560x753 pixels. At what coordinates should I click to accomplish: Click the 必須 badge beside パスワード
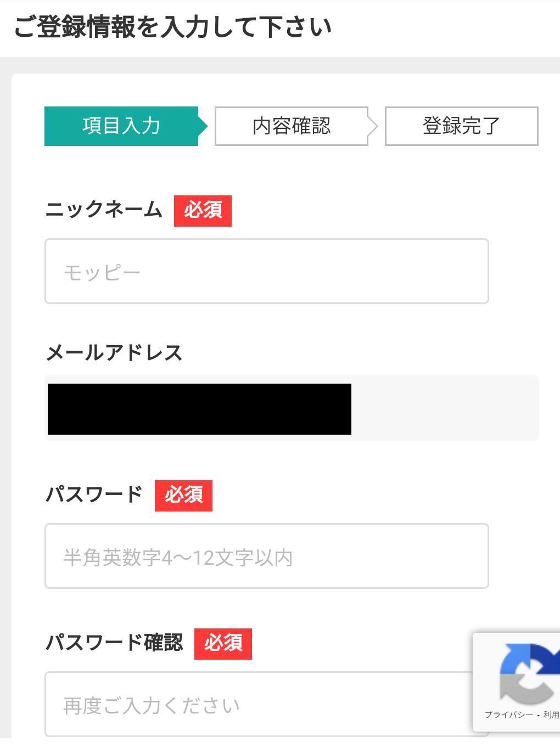(183, 496)
